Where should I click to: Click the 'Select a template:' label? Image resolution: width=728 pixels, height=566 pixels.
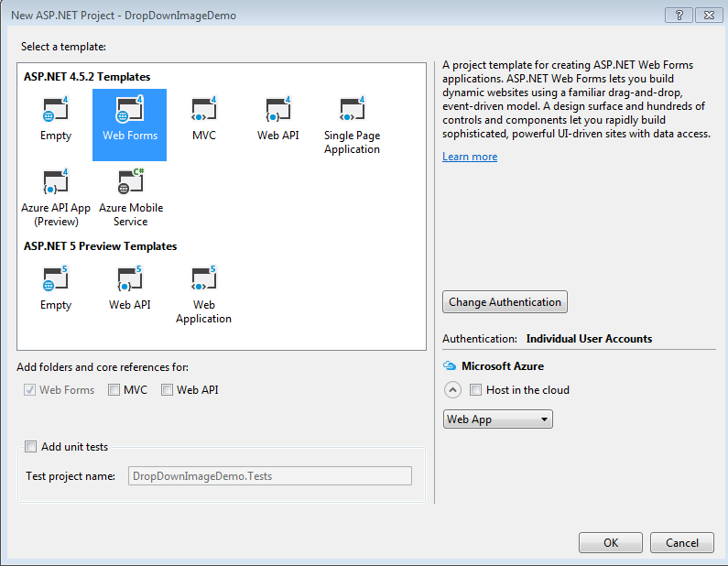pos(63,47)
